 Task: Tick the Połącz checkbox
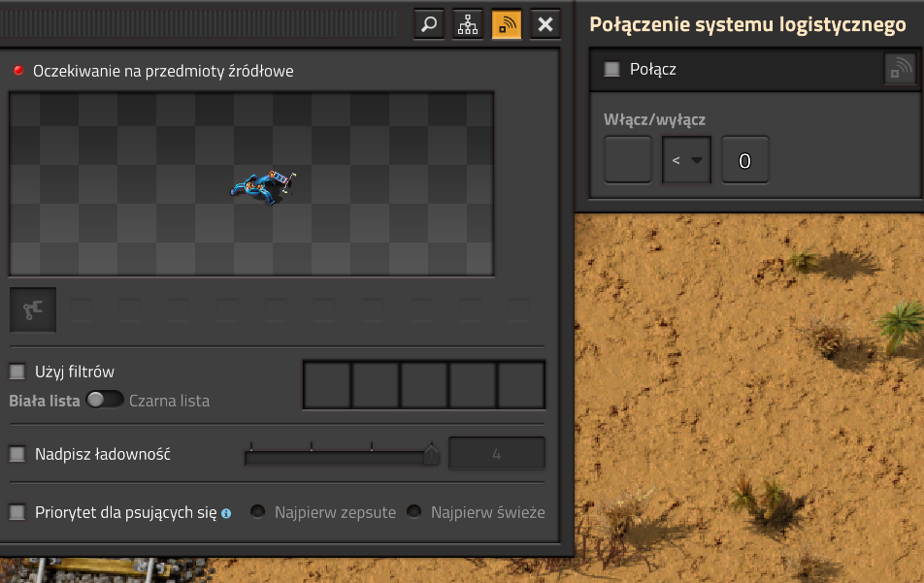611,69
